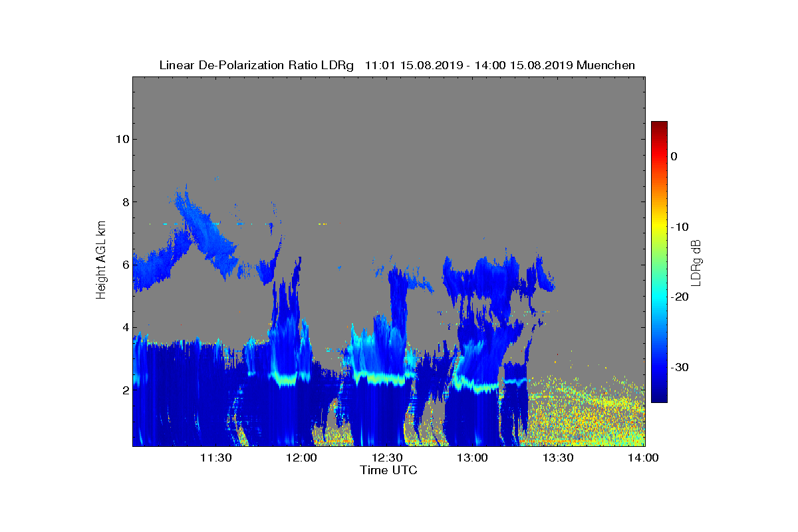This screenshot has width=798, height=532.
Task: Click the 'LDRg dB' colorbar label
Action: (696, 262)
